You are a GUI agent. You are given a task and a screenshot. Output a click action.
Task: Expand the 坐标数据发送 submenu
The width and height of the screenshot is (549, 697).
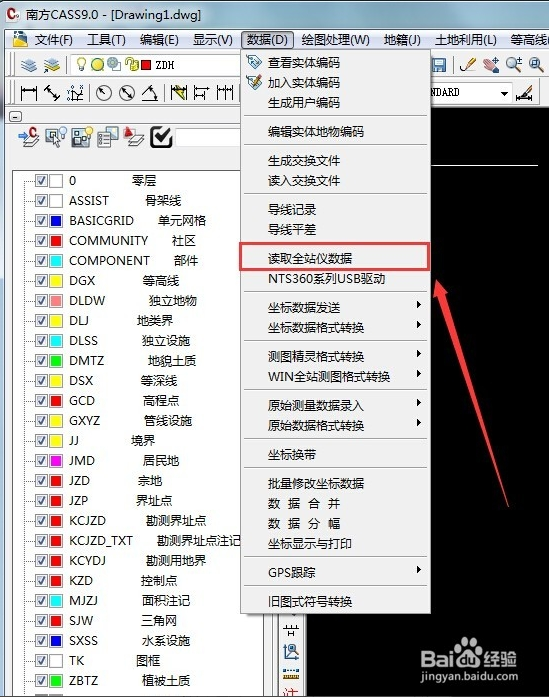tap(336, 307)
